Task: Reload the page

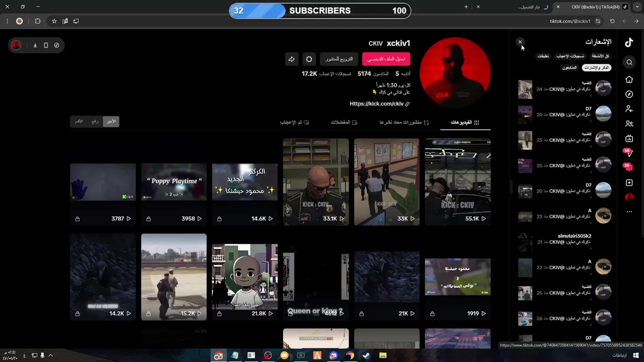Action: tap(612, 21)
